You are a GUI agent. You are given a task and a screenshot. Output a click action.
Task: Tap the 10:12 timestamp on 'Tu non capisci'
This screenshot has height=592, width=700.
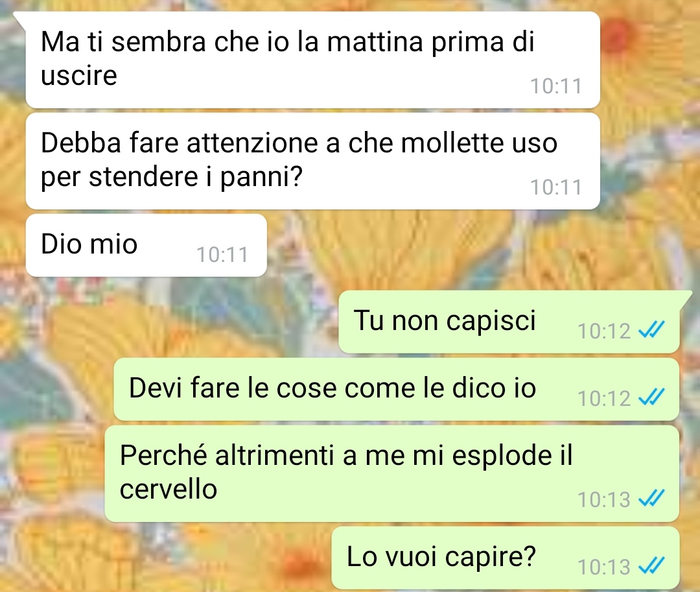tap(604, 331)
